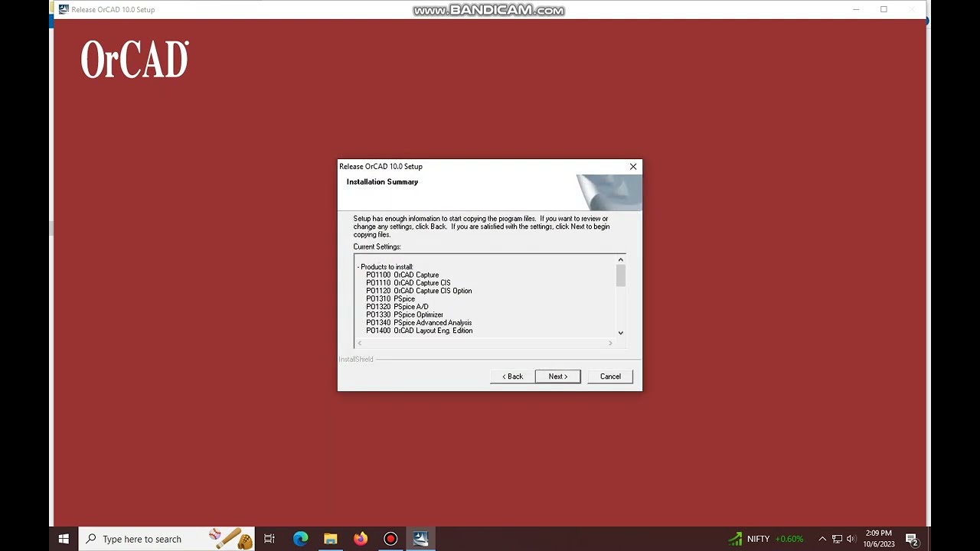The width and height of the screenshot is (980, 551).
Task: Close the Release OrCAD 10.0 Setup dialog
Action: [633, 166]
